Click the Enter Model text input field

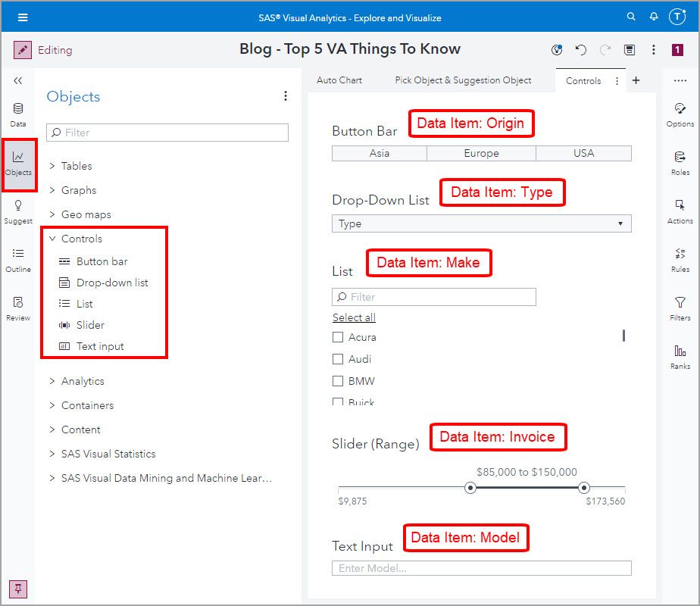click(x=482, y=567)
